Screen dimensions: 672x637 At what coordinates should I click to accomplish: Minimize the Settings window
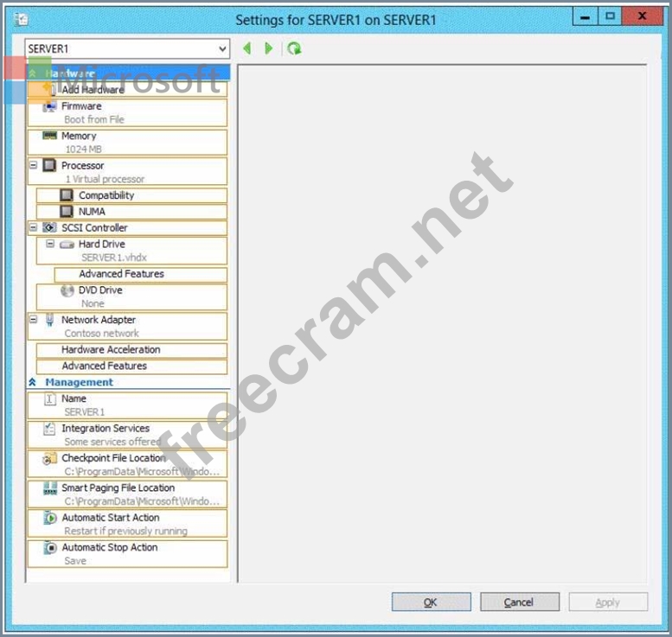click(x=585, y=17)
